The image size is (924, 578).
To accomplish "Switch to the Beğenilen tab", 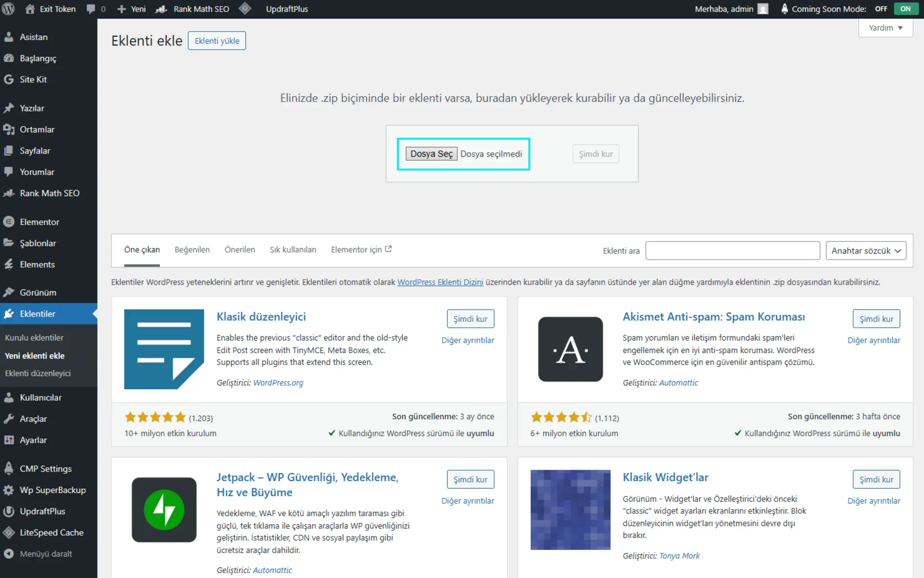I will coord(192,250).
